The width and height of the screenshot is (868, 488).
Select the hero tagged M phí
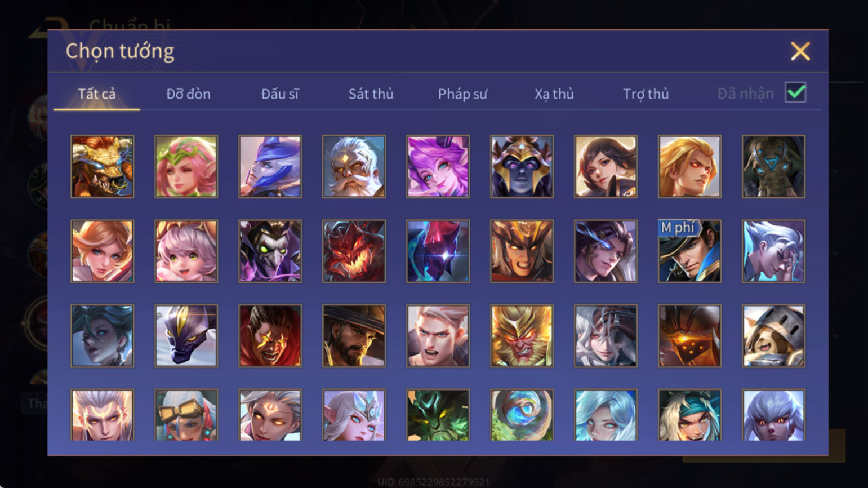pos(689,251)
